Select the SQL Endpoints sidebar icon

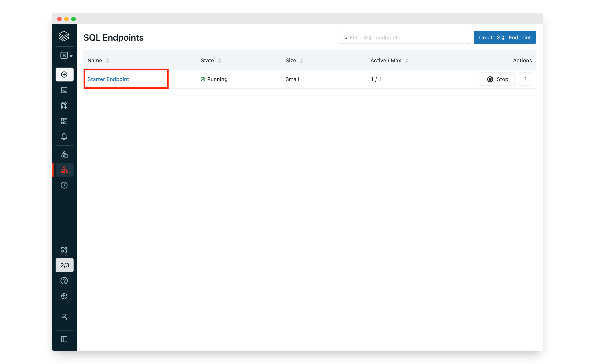pos(64,170)
